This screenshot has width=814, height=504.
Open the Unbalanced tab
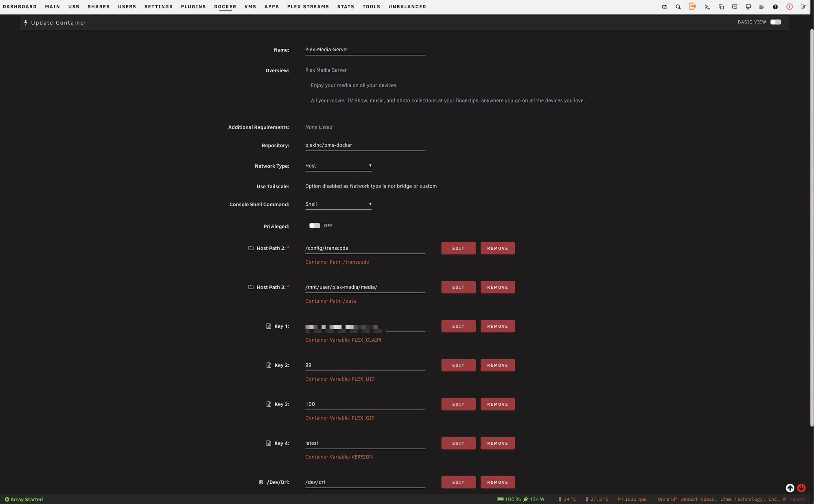407,7
